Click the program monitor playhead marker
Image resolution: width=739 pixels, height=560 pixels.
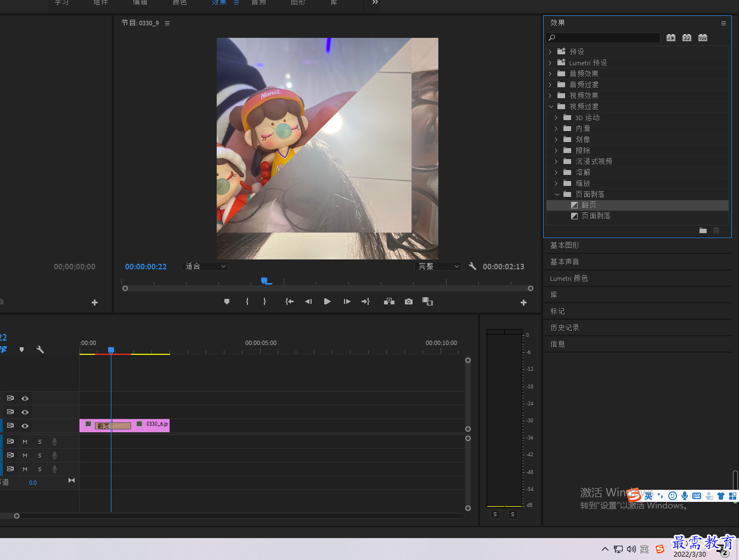264,281
